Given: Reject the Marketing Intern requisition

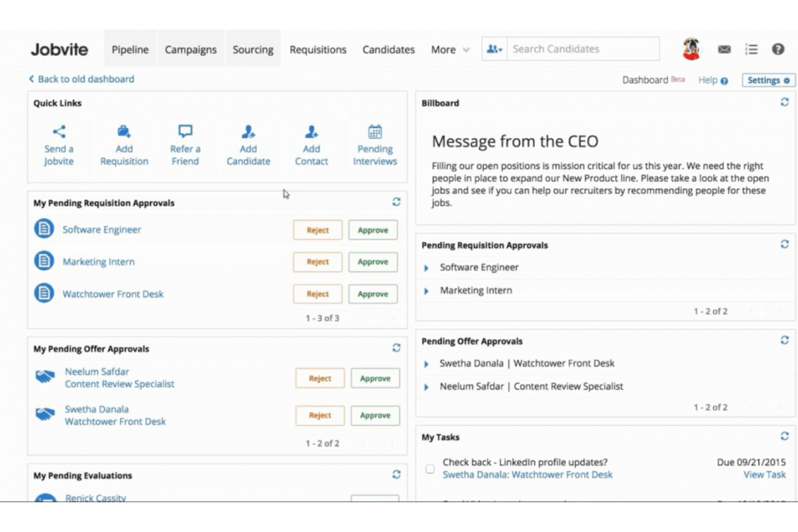Looking at the screenshot, I should point(318,262).
